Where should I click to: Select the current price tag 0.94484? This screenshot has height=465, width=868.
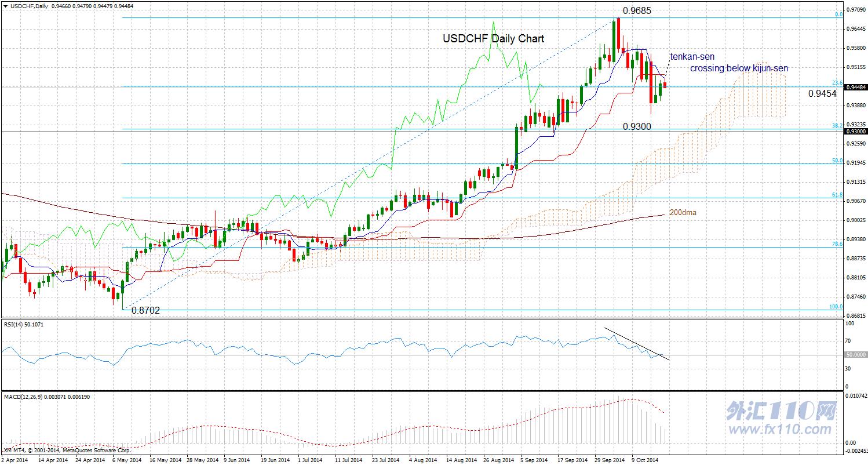tap(856, 87)
